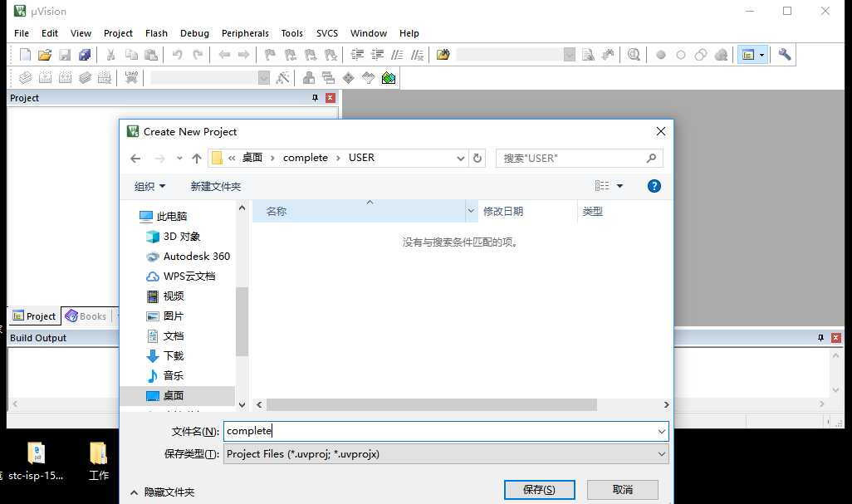Screen dimensions: 852x504
Task: Click the 保存(S) save button
Action: 539,490
